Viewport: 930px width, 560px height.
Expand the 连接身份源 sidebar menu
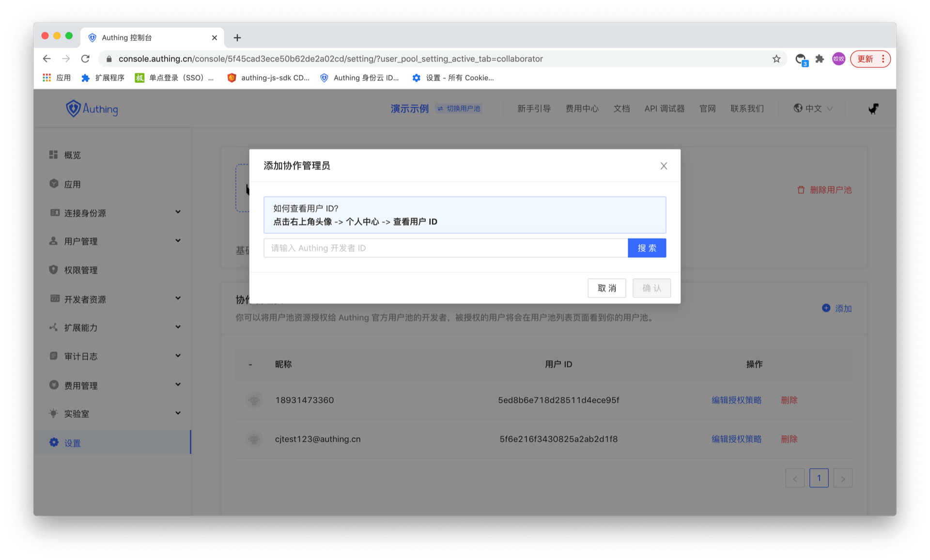coord(178,212)
